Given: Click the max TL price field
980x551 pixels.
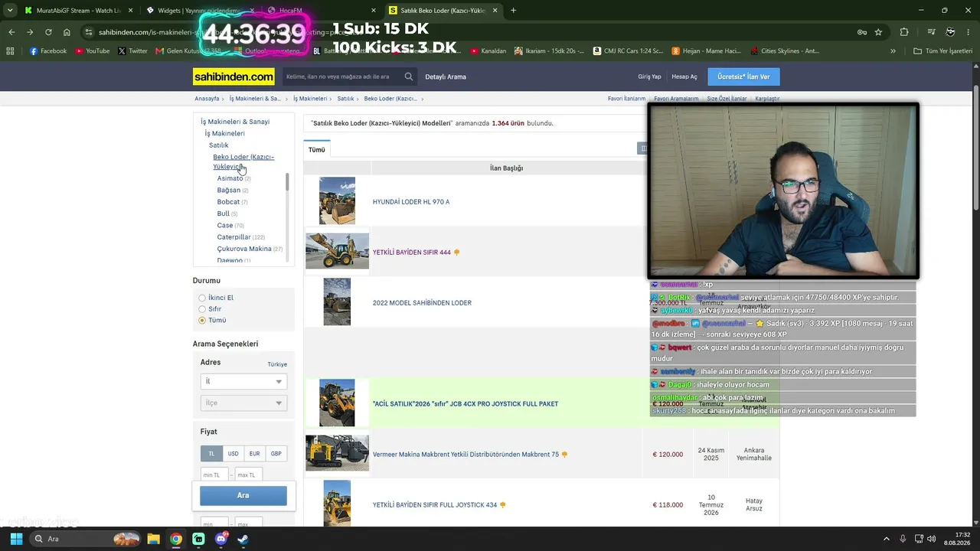Looking at the screenshot, I should click(x=249, y=475).
